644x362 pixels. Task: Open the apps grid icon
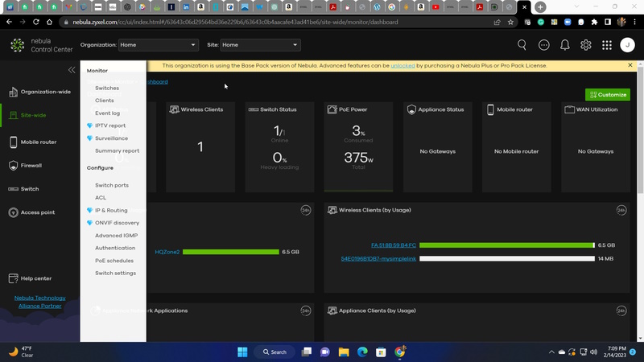pos(607,45)
